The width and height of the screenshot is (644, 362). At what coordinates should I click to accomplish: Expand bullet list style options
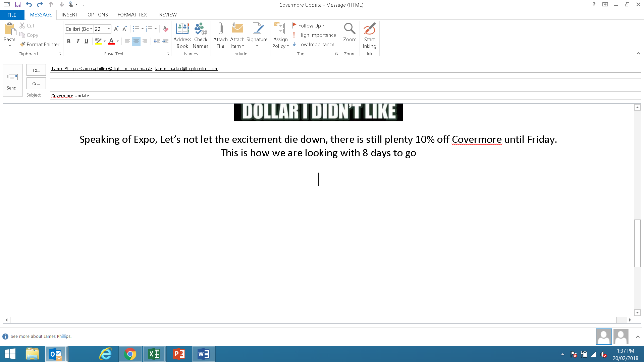click(x=143, y=29)
